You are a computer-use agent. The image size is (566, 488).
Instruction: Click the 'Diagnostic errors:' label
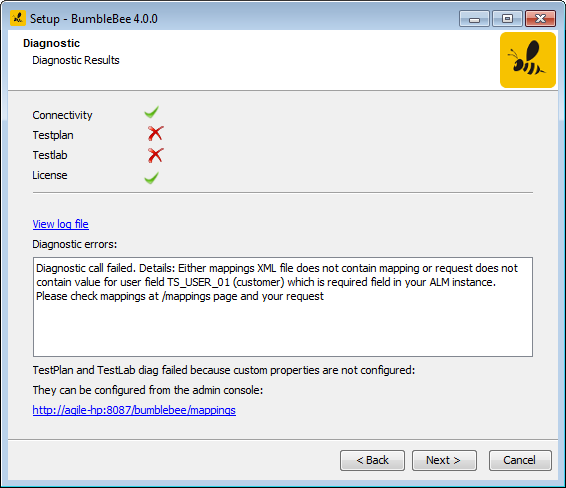pyautogui.click(x=75, y=244)
